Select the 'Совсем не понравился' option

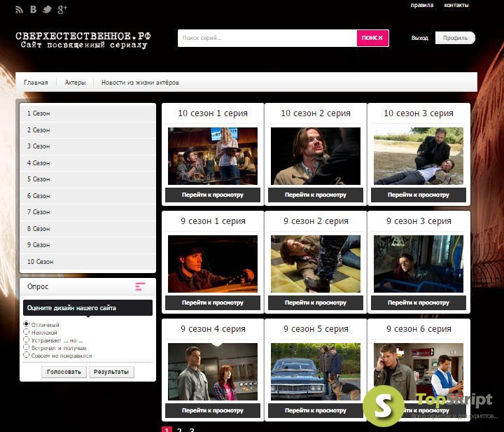coord(27,355)
